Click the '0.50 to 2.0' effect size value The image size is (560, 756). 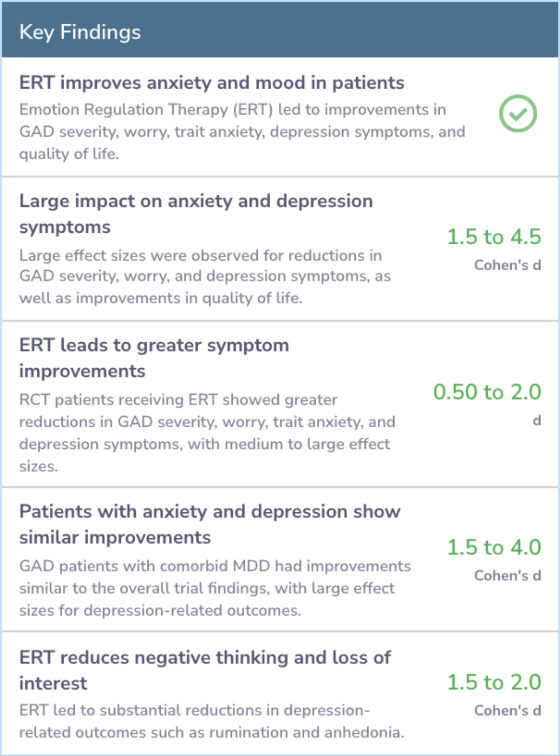tap(487, 392)
